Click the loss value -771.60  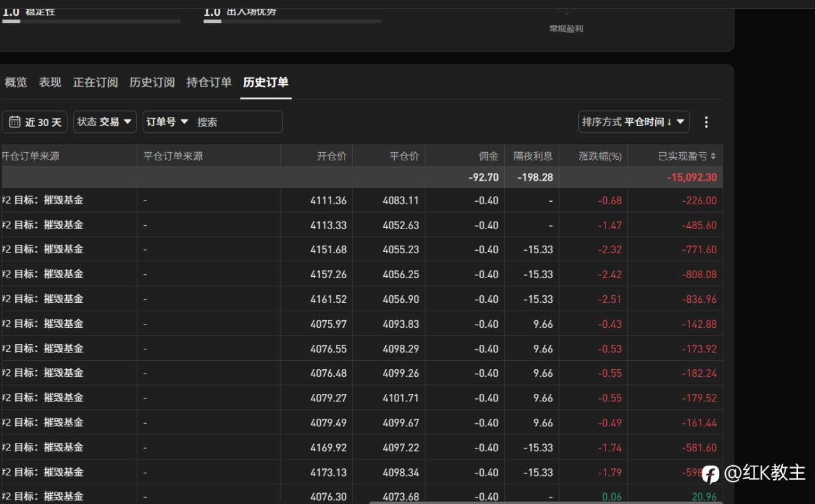699,250
